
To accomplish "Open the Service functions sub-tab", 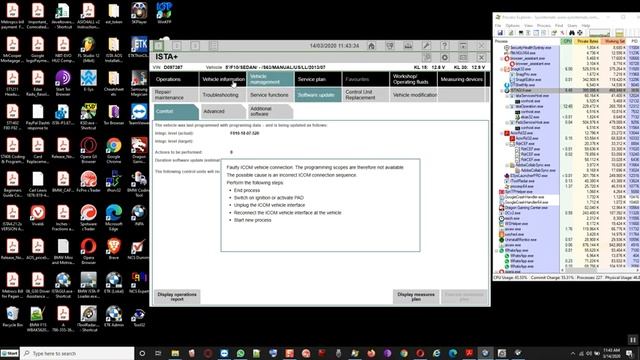I will [270, 95].
